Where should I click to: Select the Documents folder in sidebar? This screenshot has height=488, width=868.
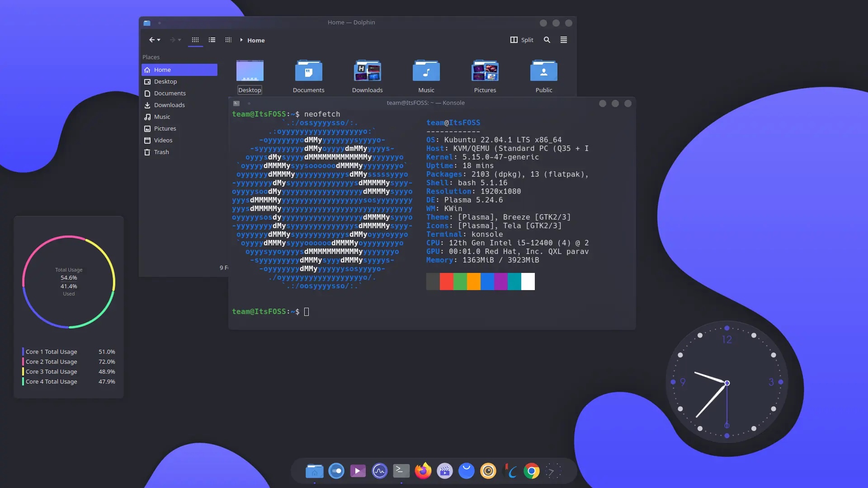tap(170, 93)
